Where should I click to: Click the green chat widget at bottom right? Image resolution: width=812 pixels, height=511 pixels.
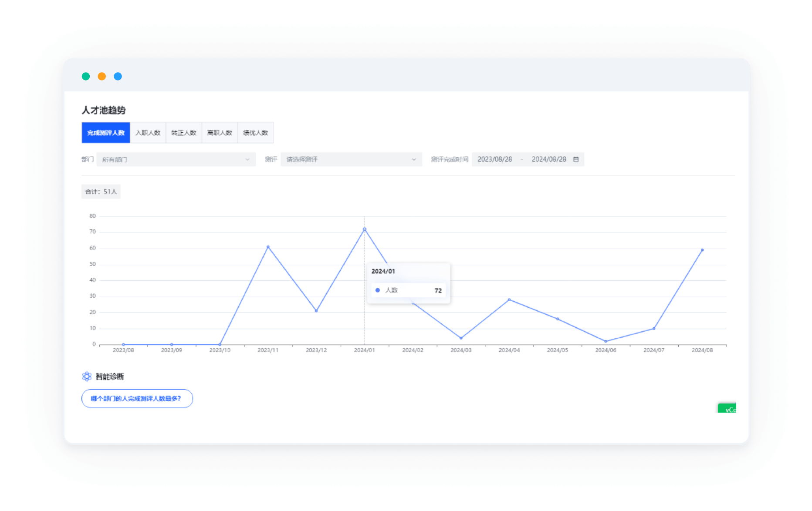tap(727, 408)
